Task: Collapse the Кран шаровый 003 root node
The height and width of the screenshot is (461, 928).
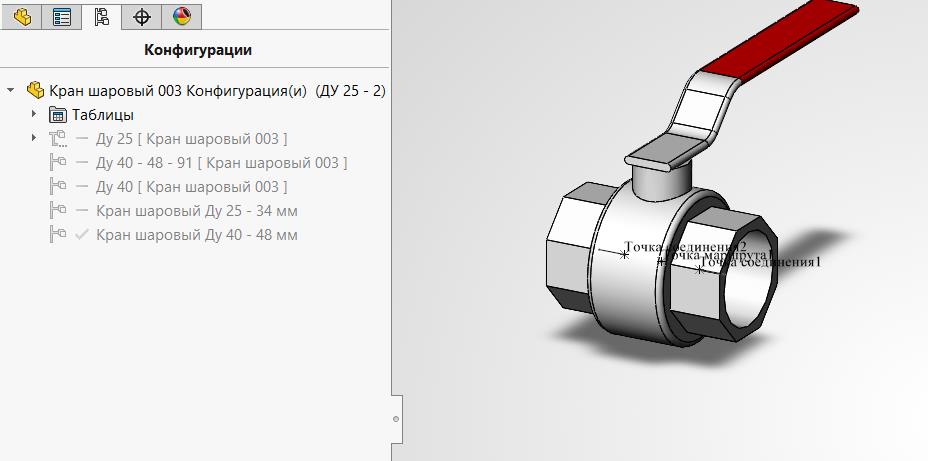Action: (x=10, y=91)
